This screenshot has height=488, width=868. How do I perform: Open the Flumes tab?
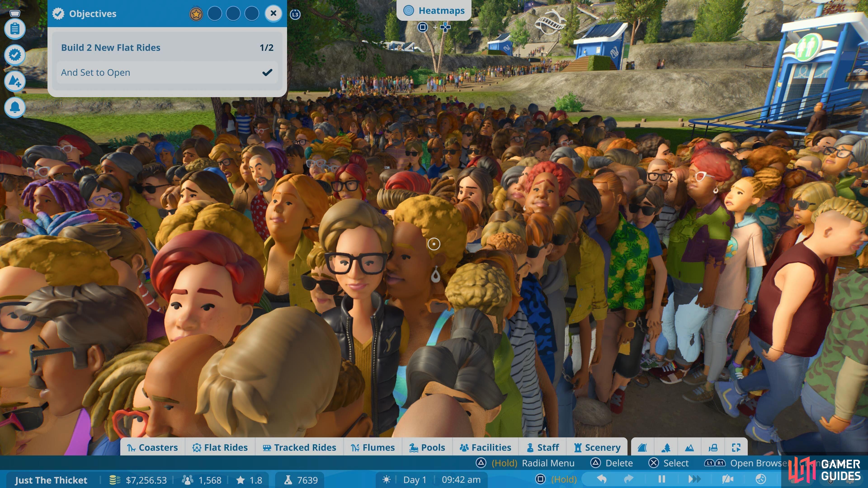click(x=373, y=447)
